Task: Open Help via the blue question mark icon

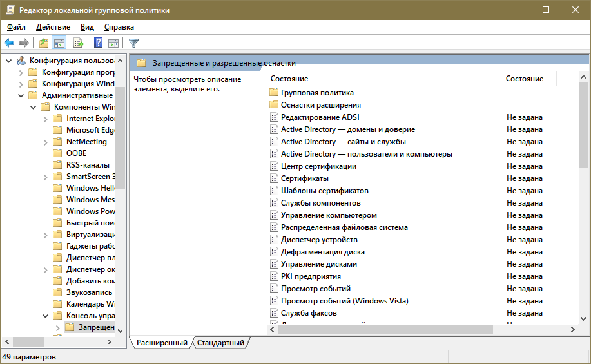Action: tap(98, 43)
